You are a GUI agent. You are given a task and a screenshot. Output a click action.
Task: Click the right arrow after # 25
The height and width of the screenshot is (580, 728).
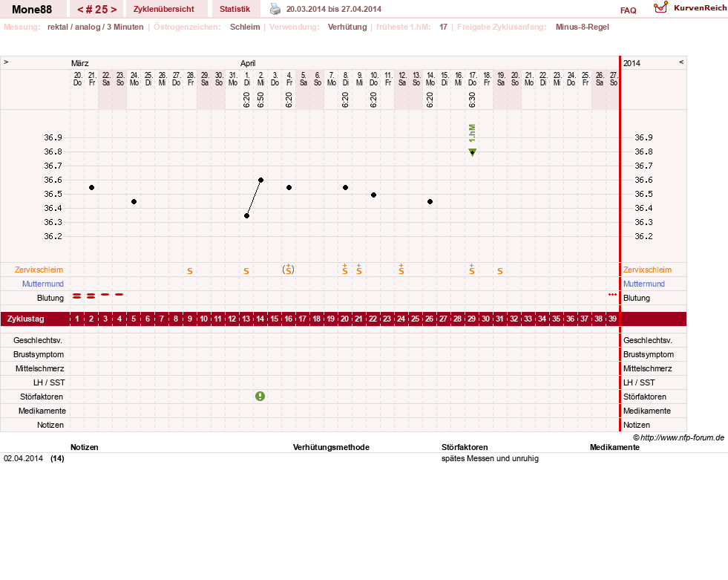114,10
